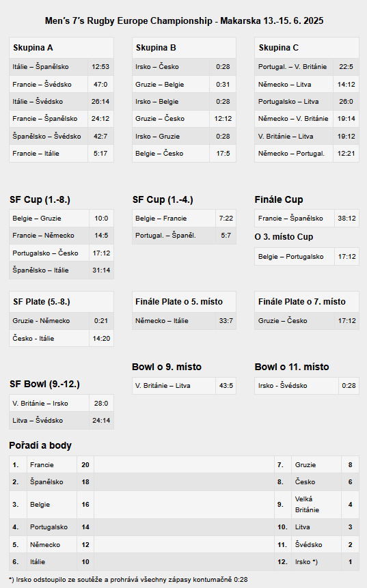Select the Skupina C heading
This screenshot has width=367, height=588.
tap(278, 48)
